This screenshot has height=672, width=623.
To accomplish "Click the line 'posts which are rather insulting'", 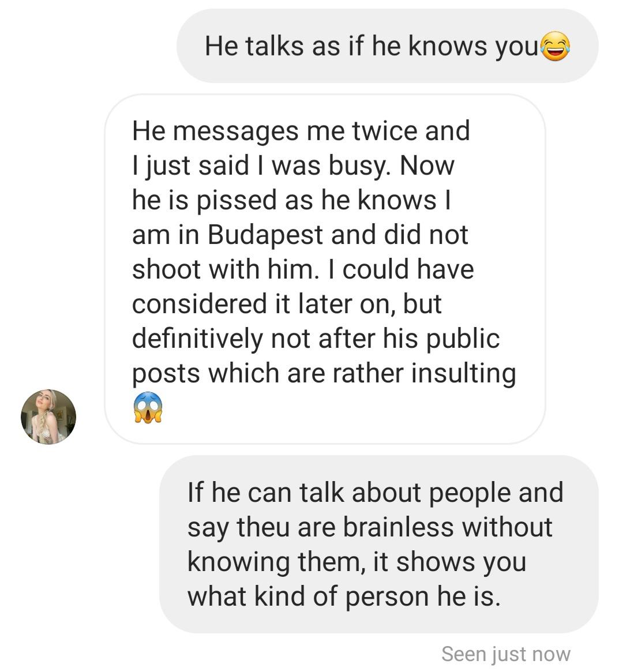I will [x=324, y=373].
